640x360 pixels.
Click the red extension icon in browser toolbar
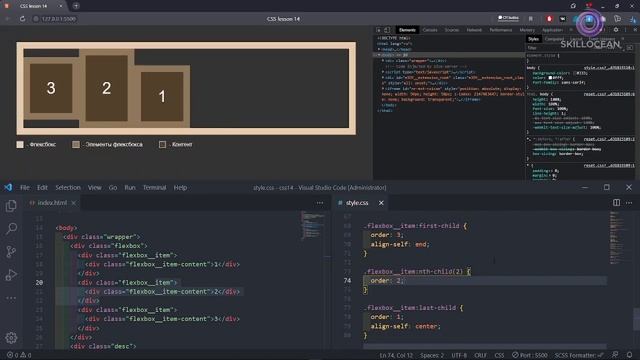(x=549, y=19)
